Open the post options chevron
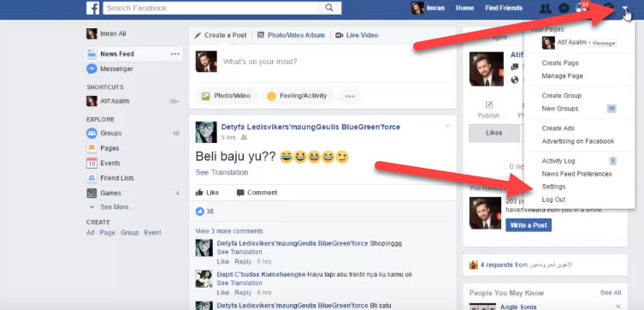Screen dimensions: 644x310 tap(447, 125)
